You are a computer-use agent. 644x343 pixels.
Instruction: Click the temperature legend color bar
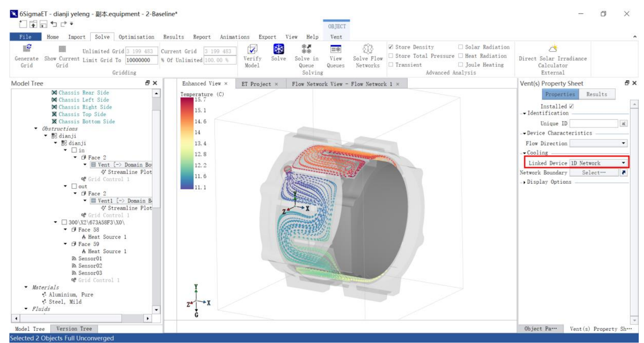tap(187, 143)
